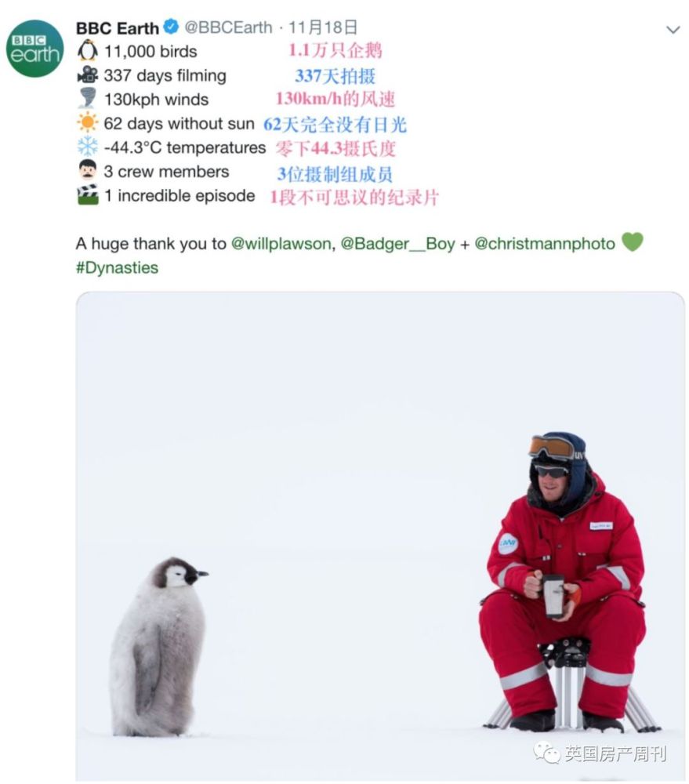Click the movie camera emoji

(x=88, y=75)
